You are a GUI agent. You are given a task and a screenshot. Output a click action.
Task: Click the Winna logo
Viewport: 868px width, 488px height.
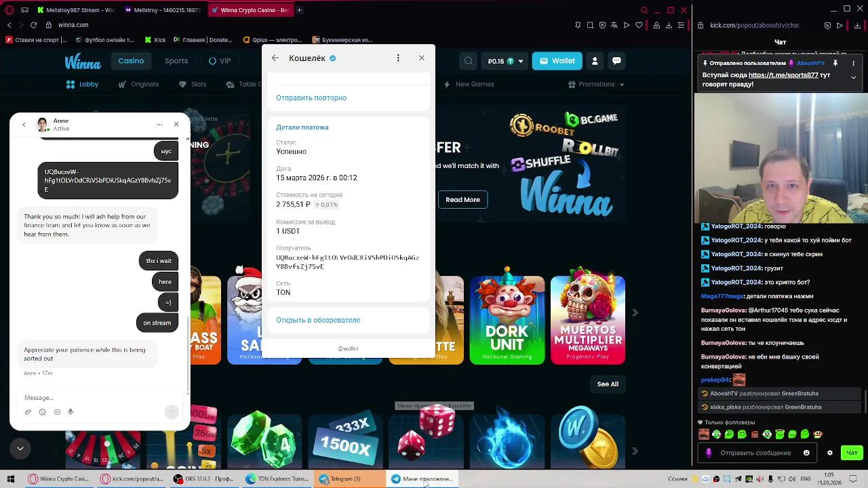(83, 62)
